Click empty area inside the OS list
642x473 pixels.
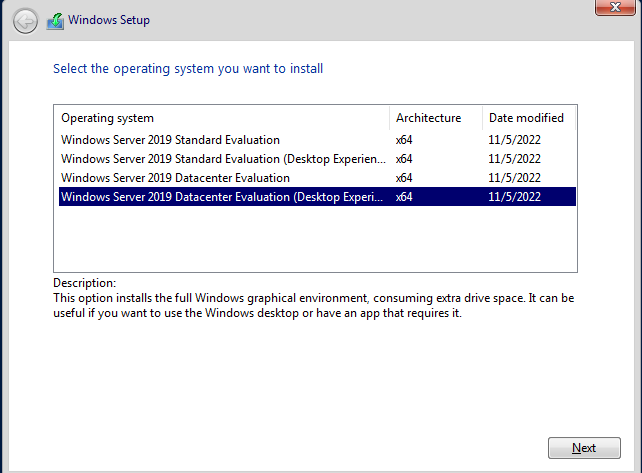pyautogui.click(x=315, y=239)
